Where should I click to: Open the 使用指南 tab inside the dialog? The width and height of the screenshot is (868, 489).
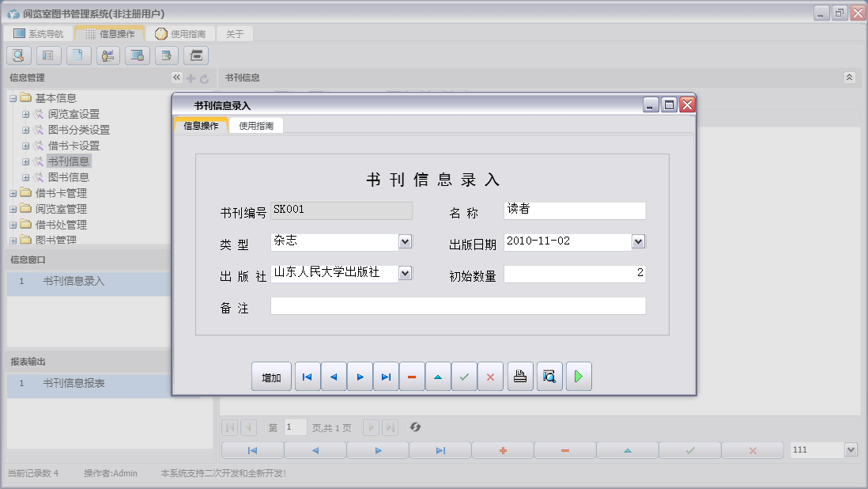[256, 126]
